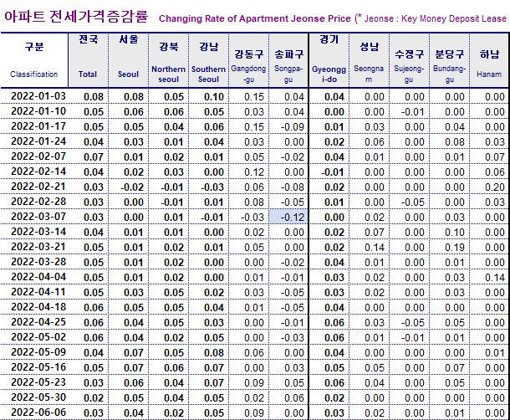Select subtitle Changing Rate of Apartment Jeonse Price
Viewport: 510px width, 420px height.
pos(255,18)
